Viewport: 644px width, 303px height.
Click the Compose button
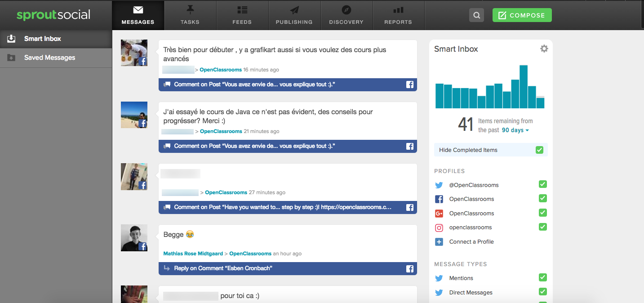[522, 15]
